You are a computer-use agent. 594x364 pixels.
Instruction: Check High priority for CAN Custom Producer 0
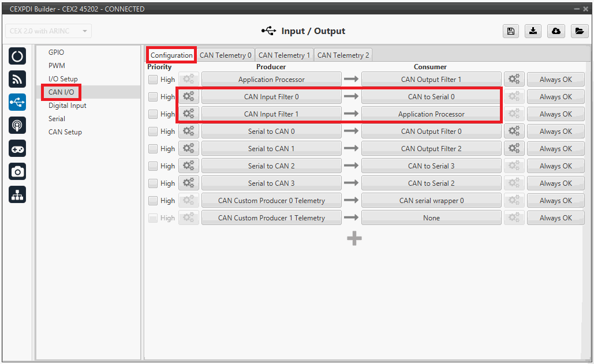click(x=153, y=201)
